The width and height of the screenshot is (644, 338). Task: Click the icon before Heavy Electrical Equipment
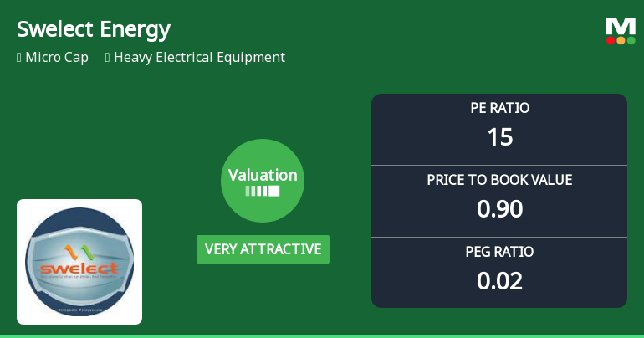[108, 58]
